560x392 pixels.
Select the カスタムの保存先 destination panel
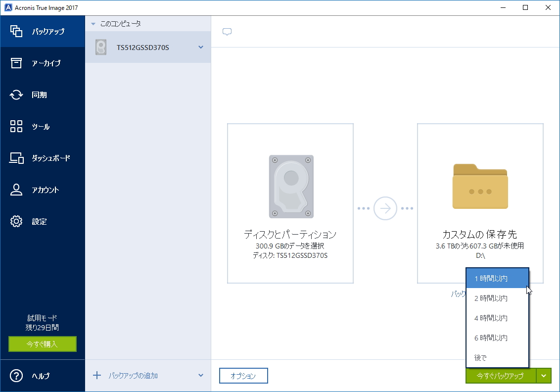click(x=480, y=203)
